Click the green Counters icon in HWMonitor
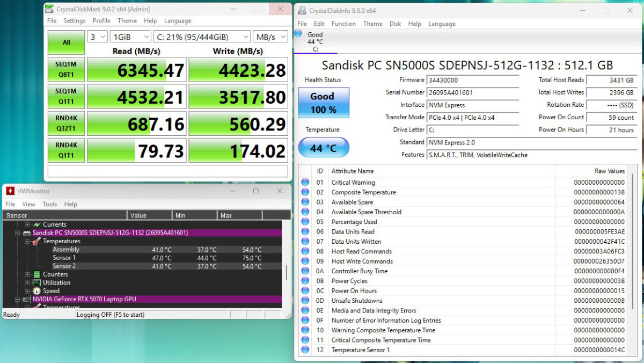Viewport: 644px width, 363px height. tap(36, 274)
